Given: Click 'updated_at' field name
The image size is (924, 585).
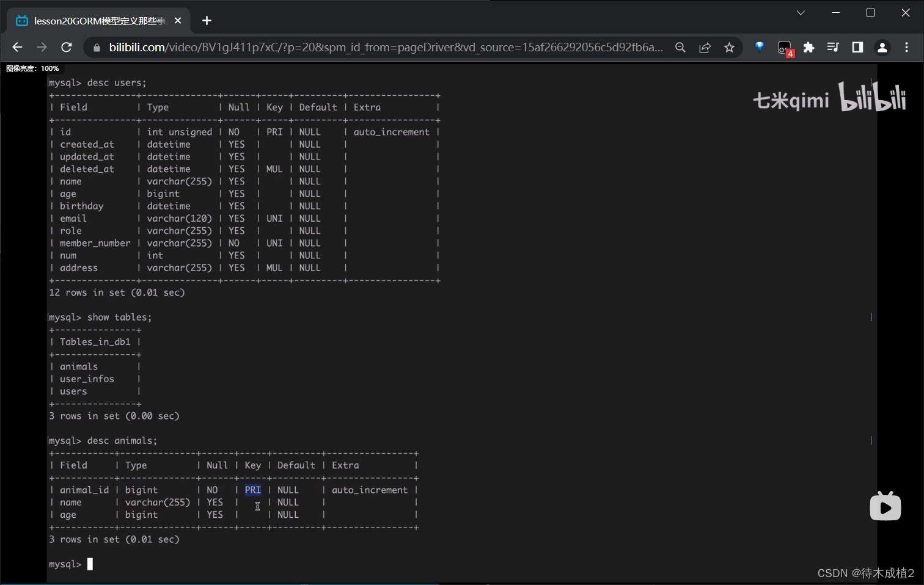Looking at the screenshot, I should [87, 157].
